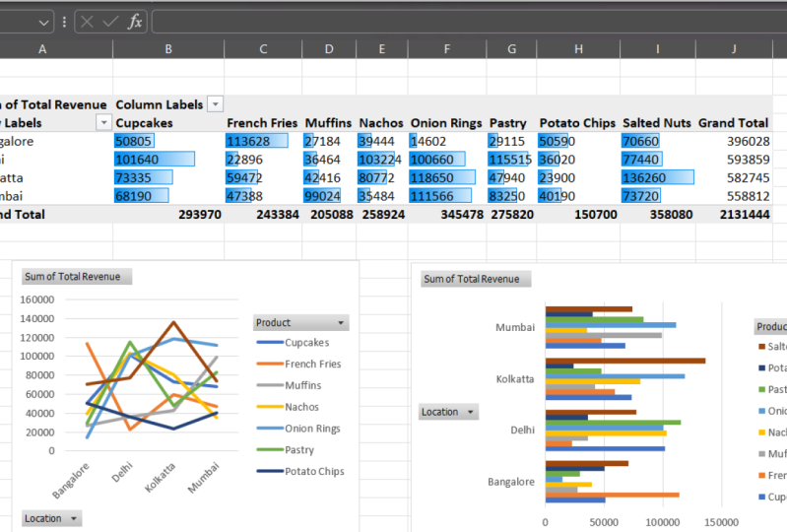This screenshot has height=532, width=787.
Task: Select column E header
Action: pyautogui.click(x=382, y=49)
